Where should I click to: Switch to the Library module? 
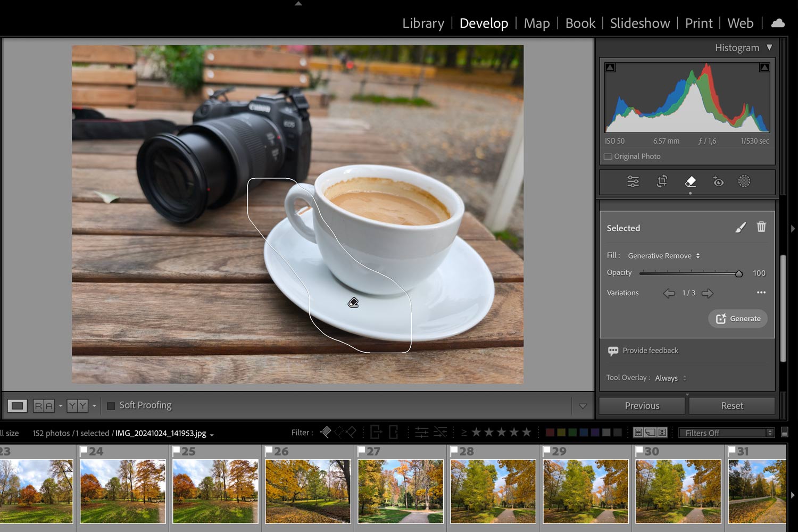pos(423,23)
